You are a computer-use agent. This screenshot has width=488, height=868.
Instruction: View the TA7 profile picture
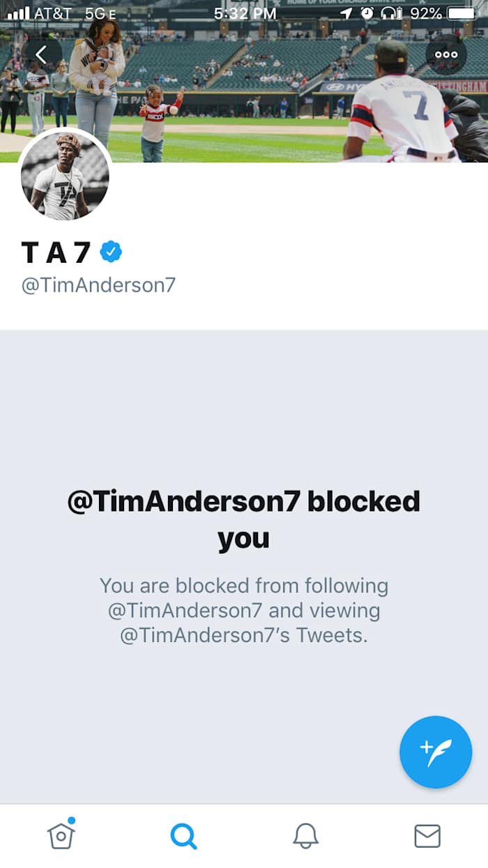point(65,176)
